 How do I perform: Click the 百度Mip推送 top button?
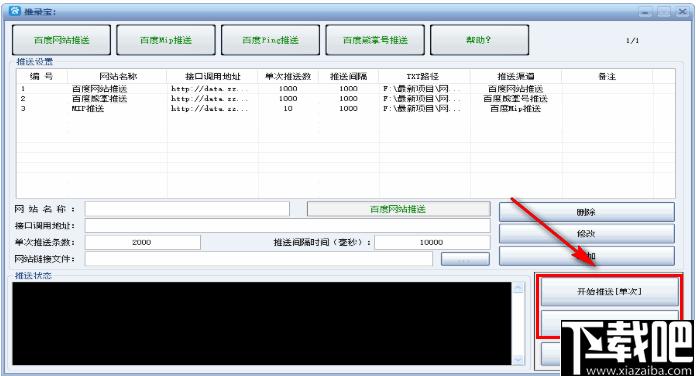[166, 40]
